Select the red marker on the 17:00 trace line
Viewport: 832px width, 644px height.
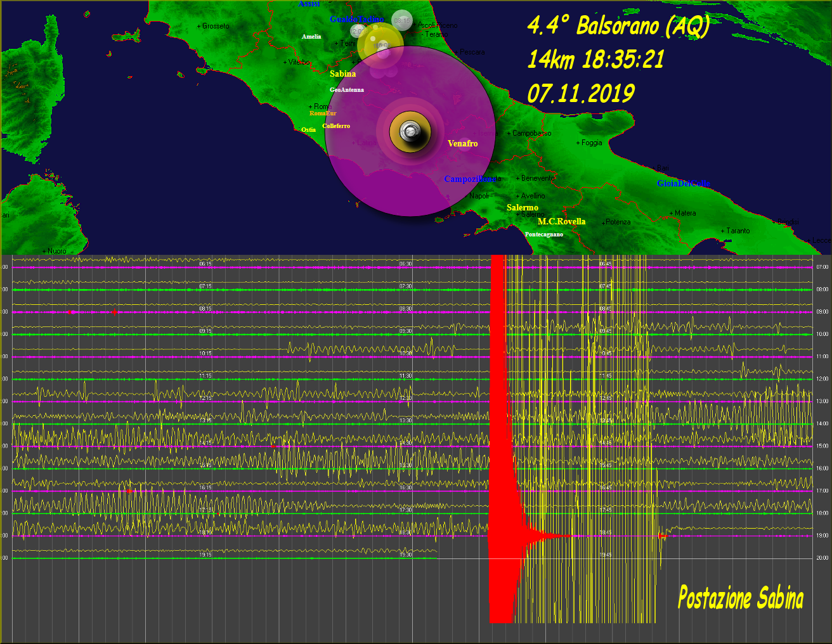tap(129, 491)
